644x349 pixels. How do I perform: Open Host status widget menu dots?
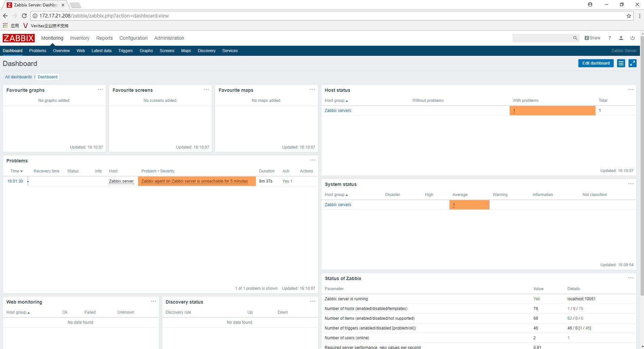[631, 89]
